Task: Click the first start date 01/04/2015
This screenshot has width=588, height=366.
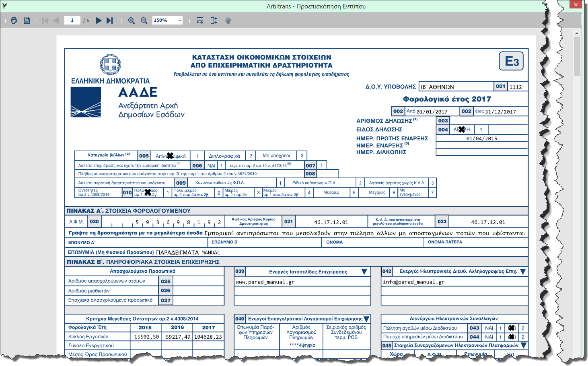Action: 482,138
